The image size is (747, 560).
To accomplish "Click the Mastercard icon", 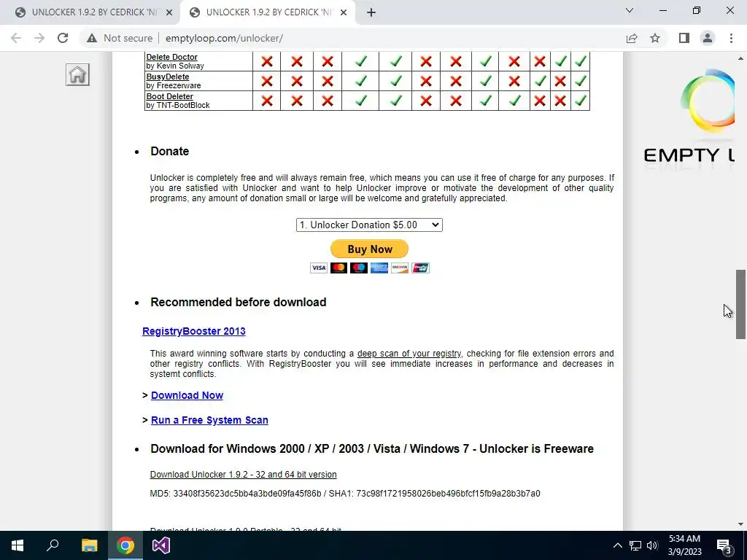I will (x=338, y=268).
